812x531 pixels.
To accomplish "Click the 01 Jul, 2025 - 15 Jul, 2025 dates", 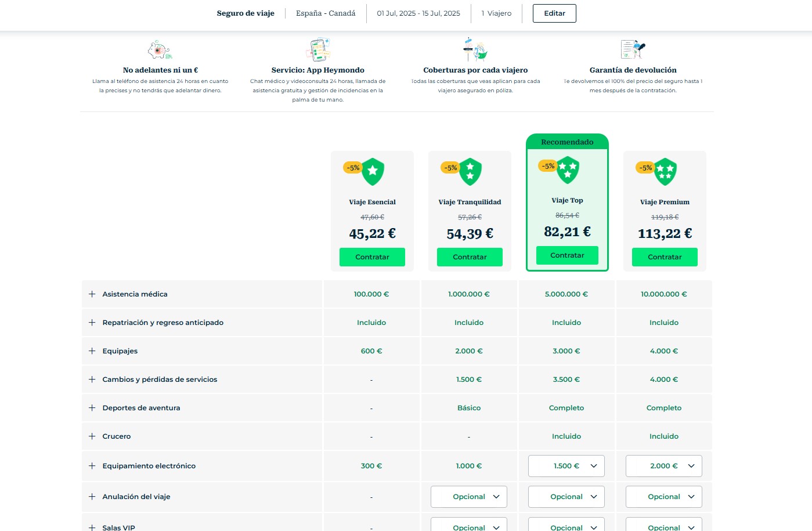I will tap(418, 13).
